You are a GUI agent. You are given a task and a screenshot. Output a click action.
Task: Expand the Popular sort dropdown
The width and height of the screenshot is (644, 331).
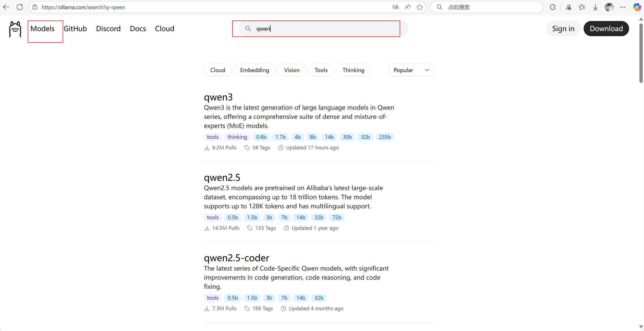pos(411,70)
